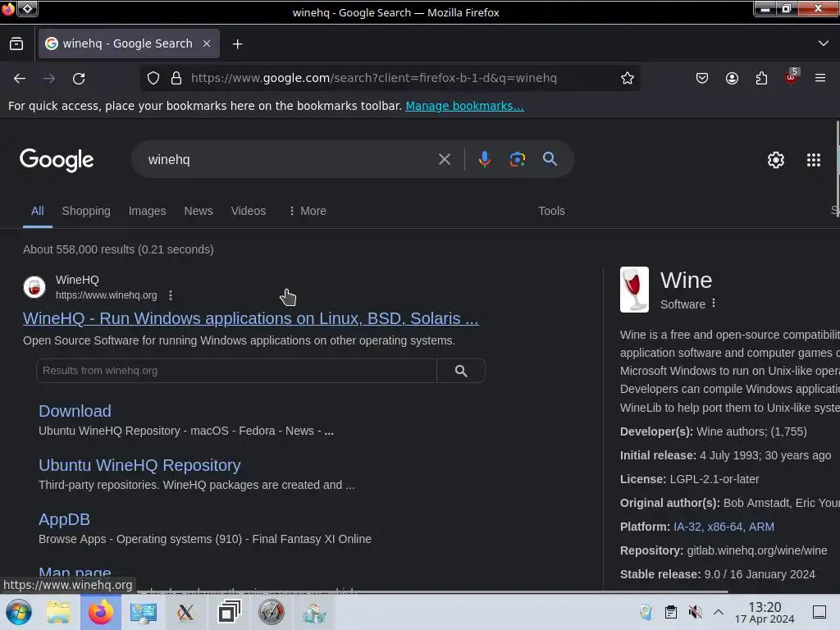Switch to the Images results tab

148,211
